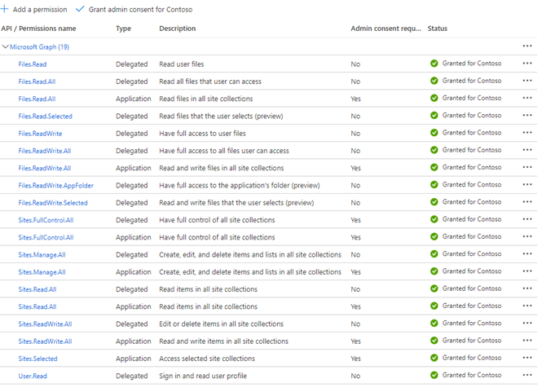
Task: Click green granted status icon for User.Read
Action: (434, 375)
